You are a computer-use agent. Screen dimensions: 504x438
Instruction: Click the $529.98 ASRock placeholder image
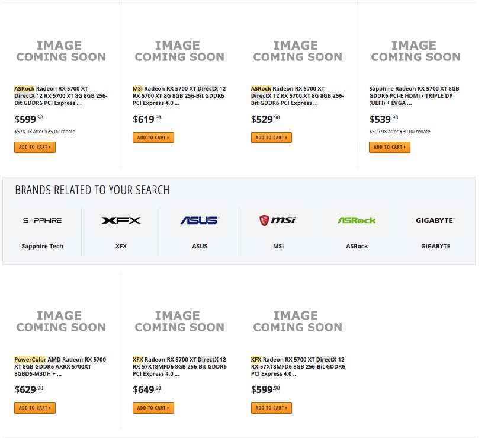pyautogui.click(x=297, y=52)
